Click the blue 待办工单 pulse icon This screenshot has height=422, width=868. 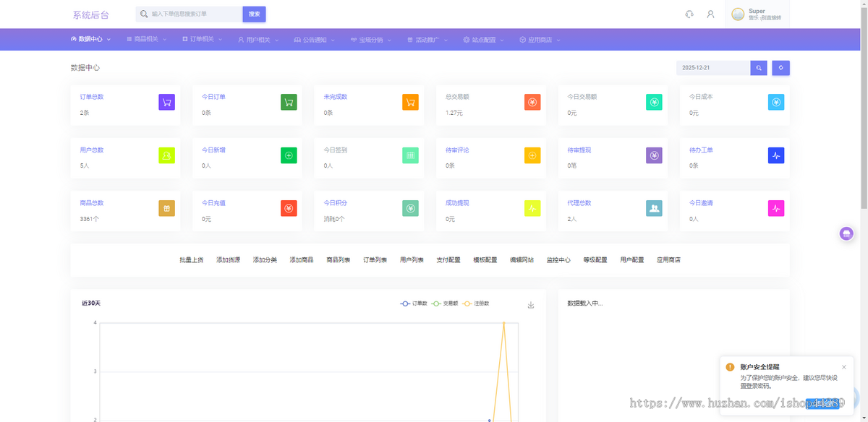775,155
